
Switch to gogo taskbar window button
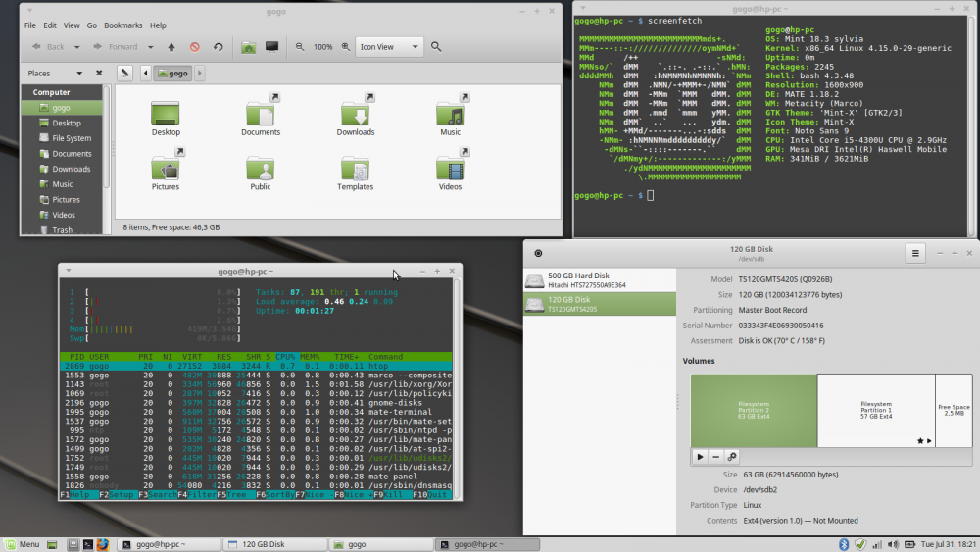tap(380, 544)
